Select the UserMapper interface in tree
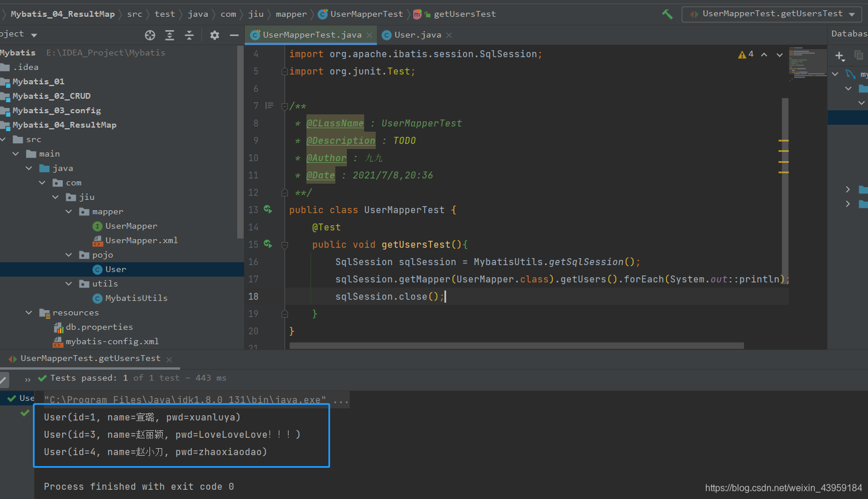 [x=125, y=226]
